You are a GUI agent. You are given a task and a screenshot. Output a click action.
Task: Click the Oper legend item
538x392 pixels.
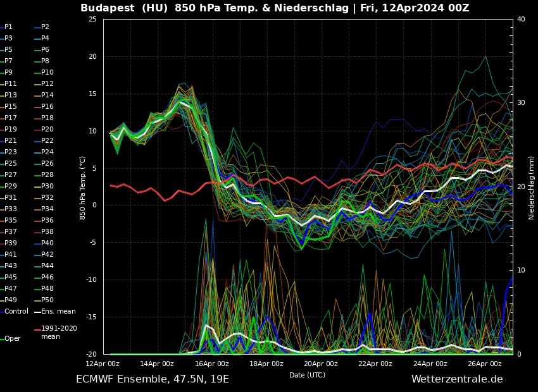13,338
